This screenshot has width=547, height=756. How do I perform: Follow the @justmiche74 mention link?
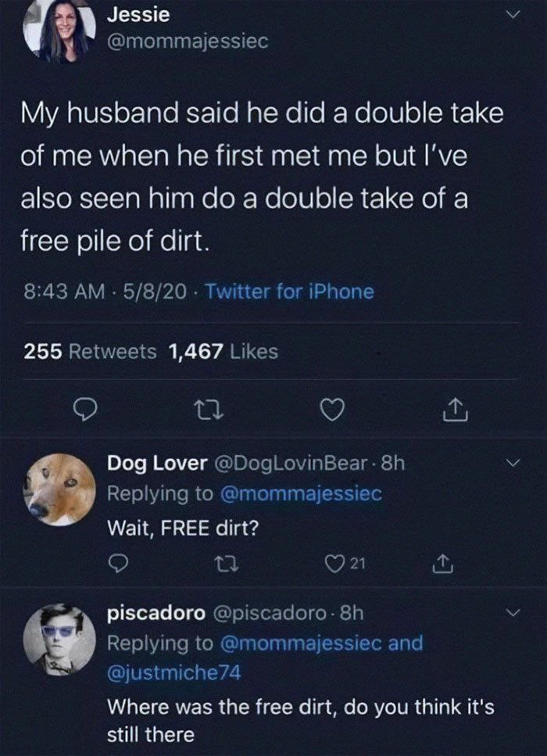pyautogui.click(x=173, y=672)
